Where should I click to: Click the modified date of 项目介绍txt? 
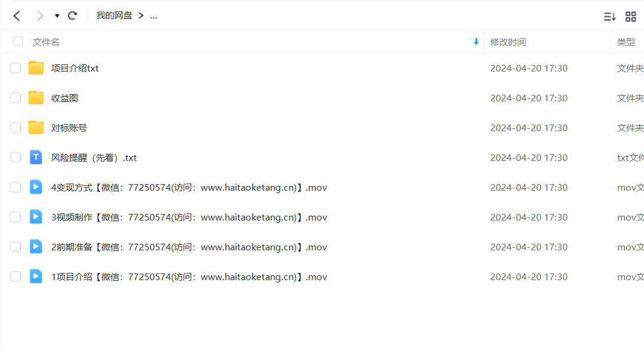pos(529,68)
